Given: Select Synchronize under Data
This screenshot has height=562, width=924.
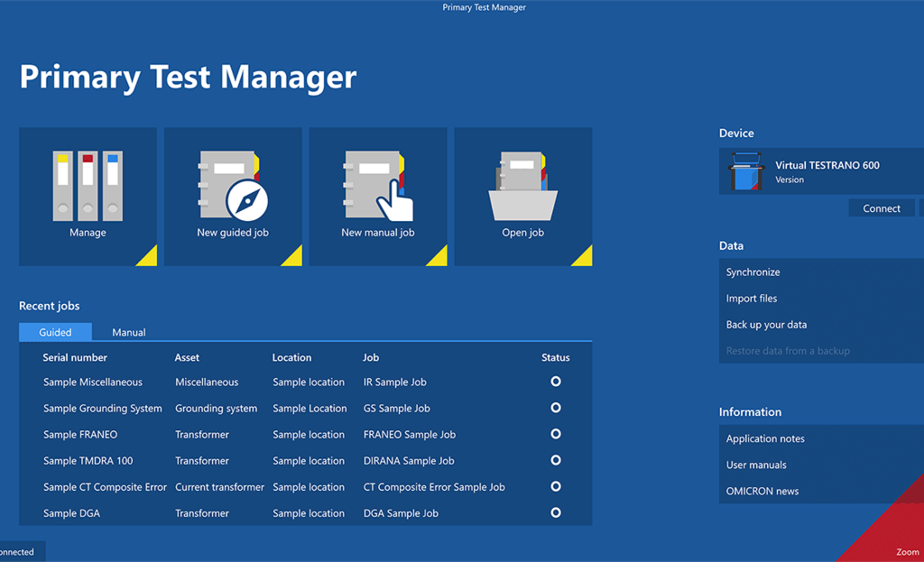Looking at the screenshot, I should coord(752,272).
